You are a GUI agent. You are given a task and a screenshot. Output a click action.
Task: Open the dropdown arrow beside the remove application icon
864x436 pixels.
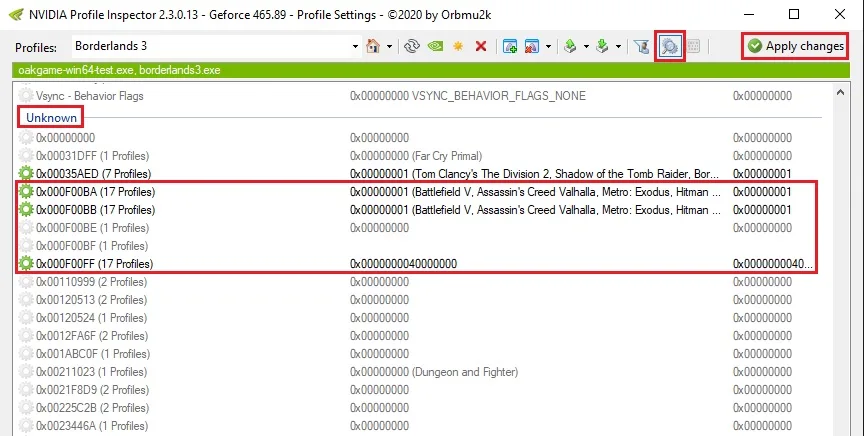tap(548, 47)
